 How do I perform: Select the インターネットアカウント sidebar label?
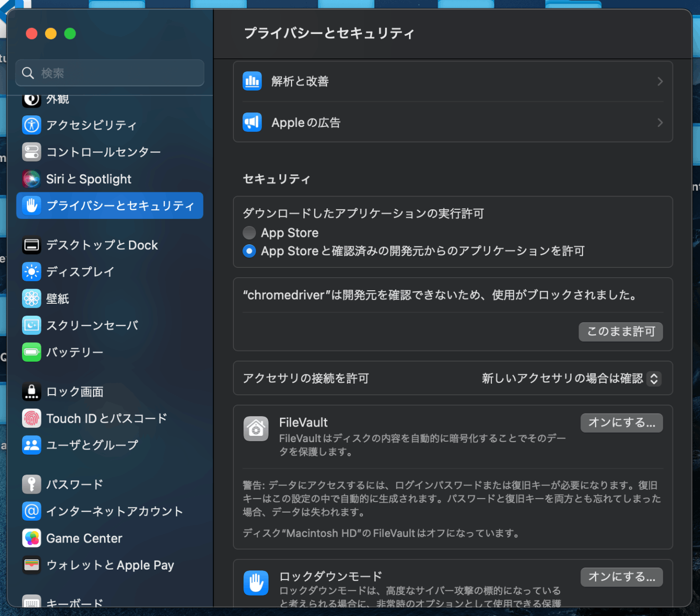(114, 511)
